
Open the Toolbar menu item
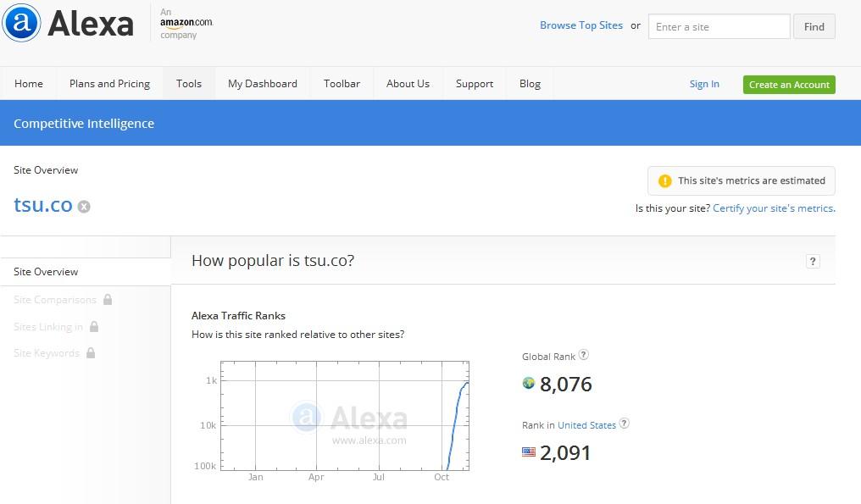pos(342,84)
